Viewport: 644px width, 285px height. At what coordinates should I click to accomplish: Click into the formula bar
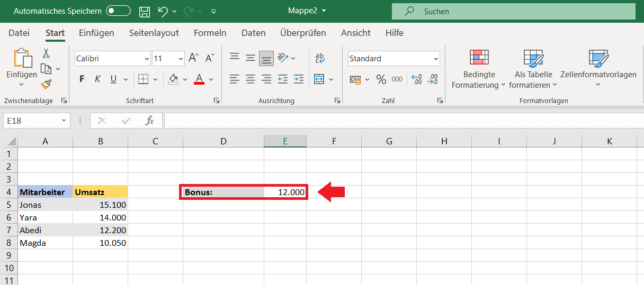point(404,121)
